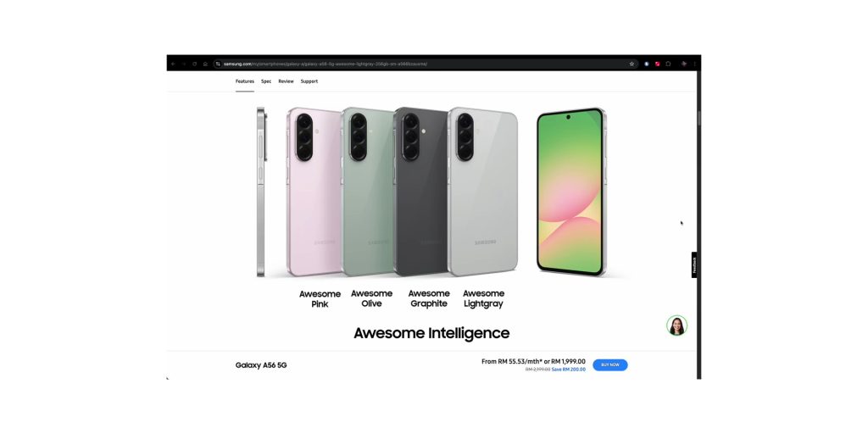Screen dimensions: 868x434
Task: Open the extensions puzzle icon
Action: point(668,64)
